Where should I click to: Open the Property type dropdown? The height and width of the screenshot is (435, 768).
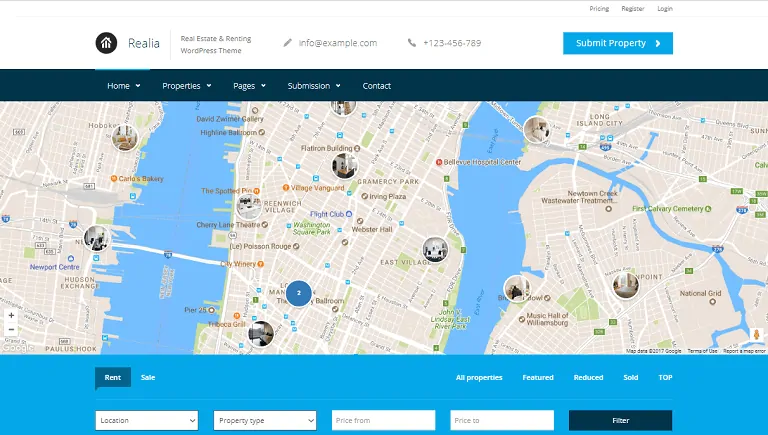point(265,420)
